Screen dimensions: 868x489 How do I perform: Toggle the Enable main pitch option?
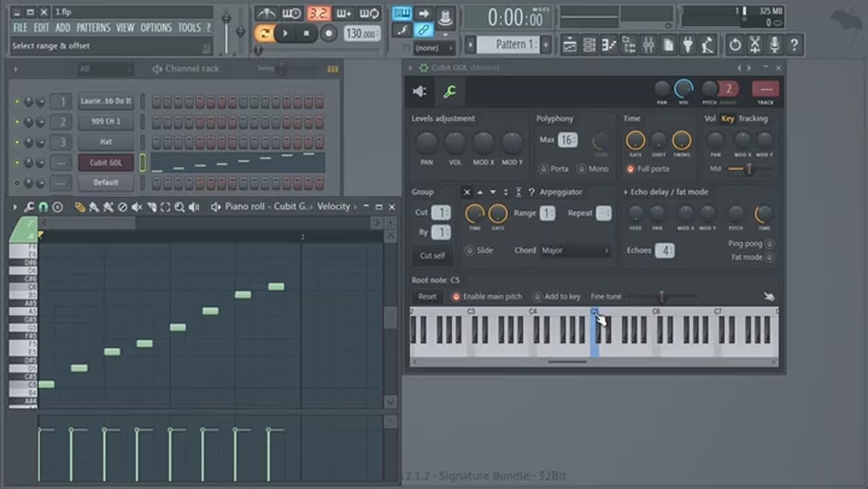pos(456,297)
